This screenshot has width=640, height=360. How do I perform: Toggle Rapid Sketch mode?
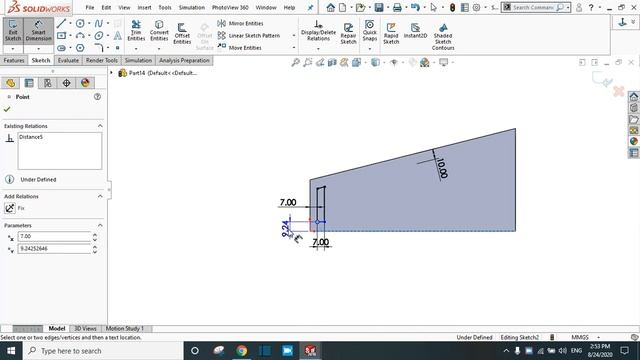(391, 33)
